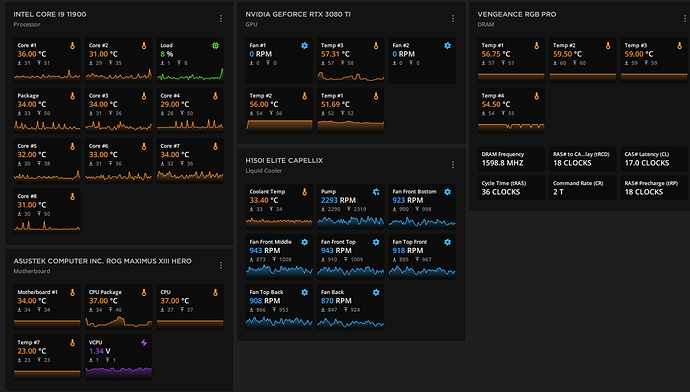Click the Coolant Temp thermometer icon
The image size is (690, 392).
(x=304, y=192)
